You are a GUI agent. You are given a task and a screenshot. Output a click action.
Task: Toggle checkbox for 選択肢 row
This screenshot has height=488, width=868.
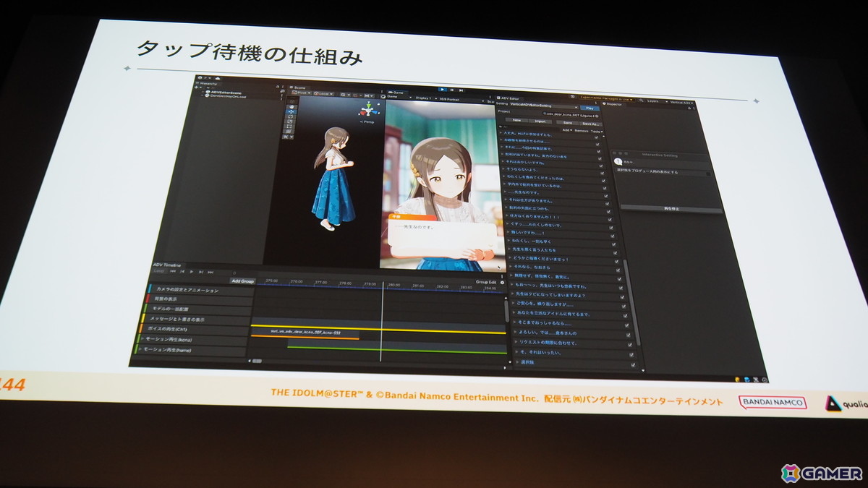(x=631, y=364)
